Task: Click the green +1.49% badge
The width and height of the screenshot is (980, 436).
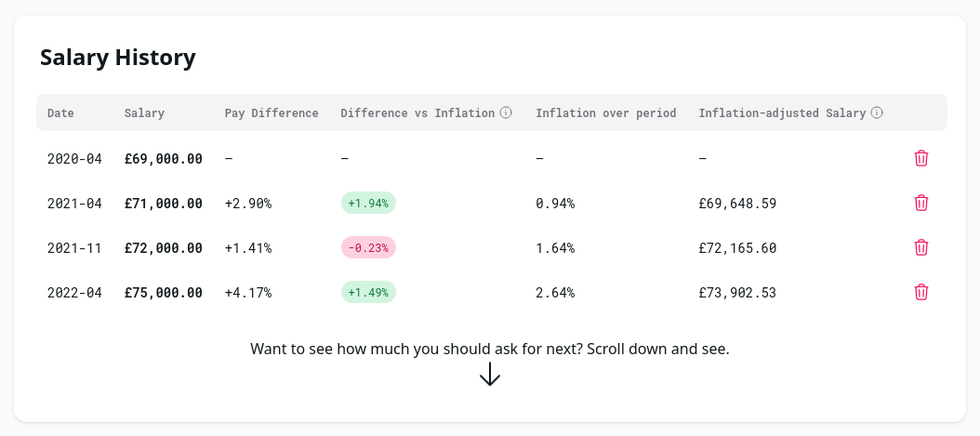Action: coord(368,292)
